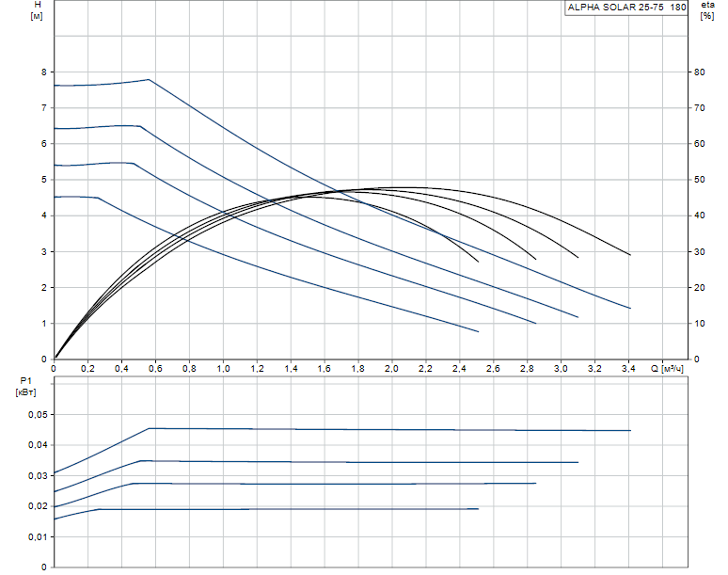
Task: Click the eta [%] efficiency axis label
Action: point(707,10)
